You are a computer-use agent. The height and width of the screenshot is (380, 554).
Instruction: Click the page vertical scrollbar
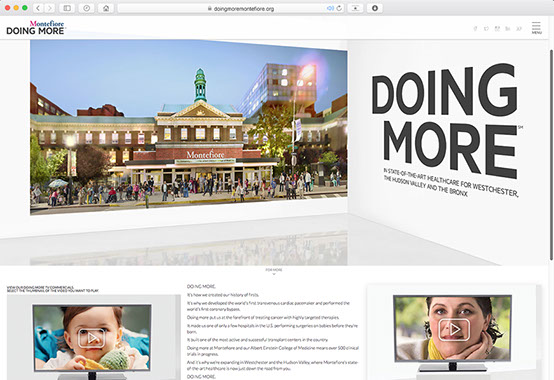click(551, 155)
